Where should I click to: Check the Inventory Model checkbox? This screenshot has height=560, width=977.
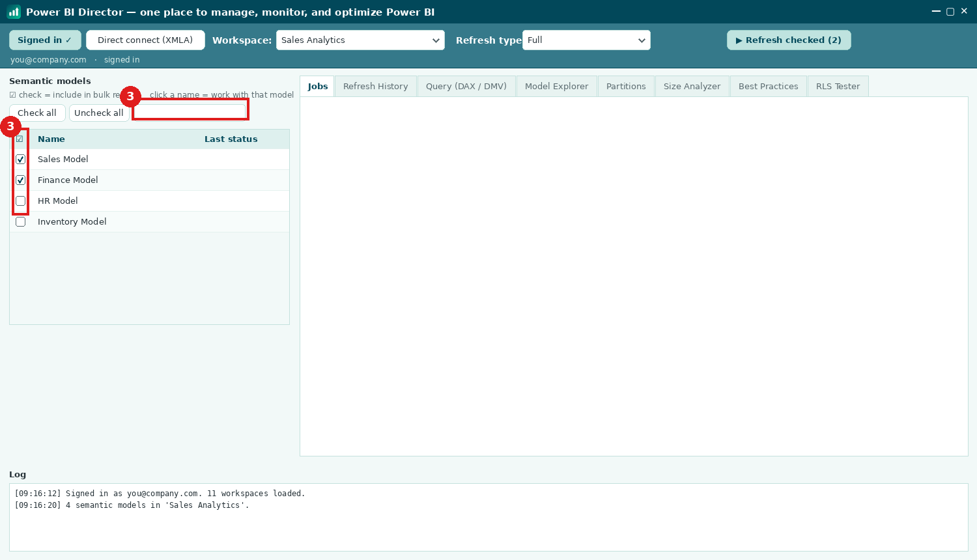click(x=21, y=222)
